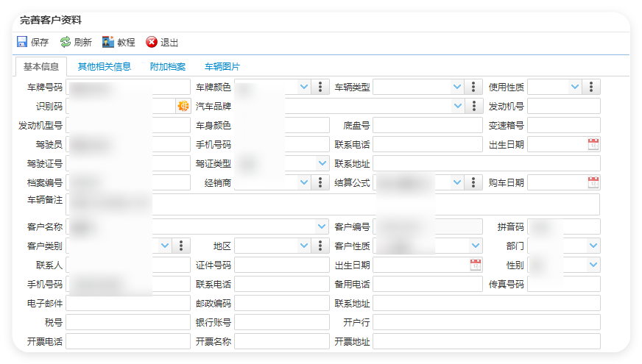Focus the 税号 input field

[128, 322]
